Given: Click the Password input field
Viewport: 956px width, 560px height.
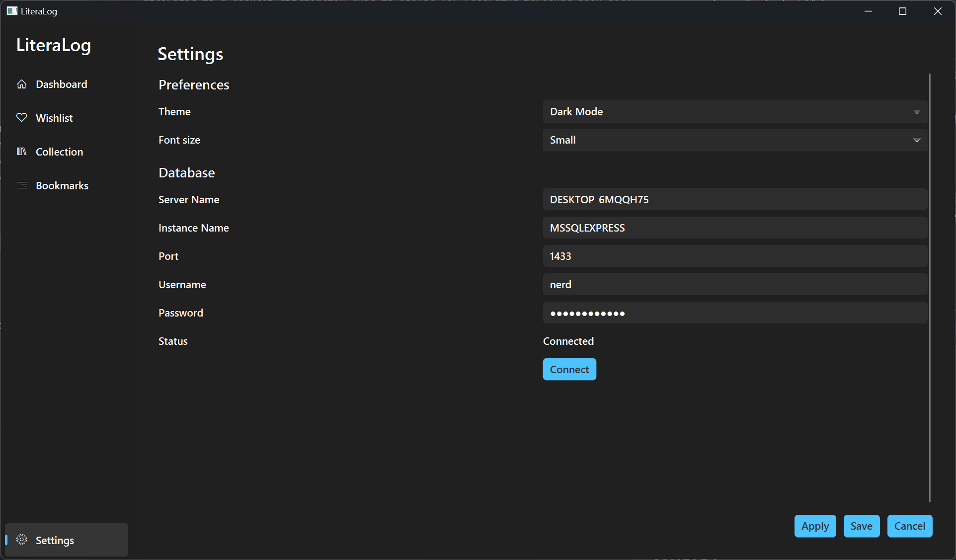Looking at the screenshot, I should [x=735, y=313].
